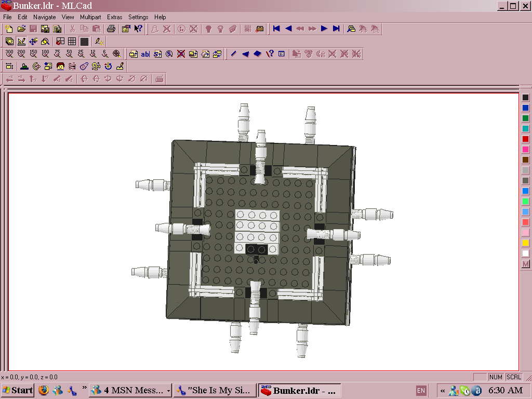
Task: Switch to move mode
Action: pos(33,42)
